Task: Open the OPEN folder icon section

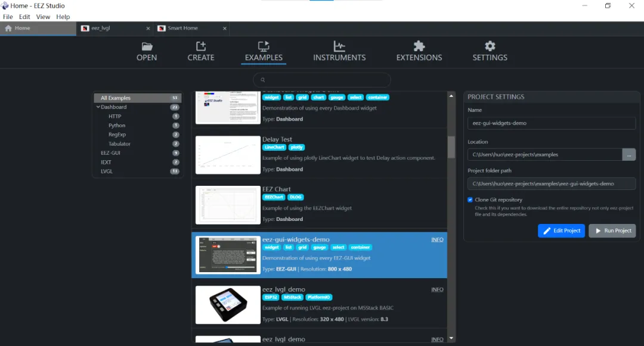Action: (147, 52)
